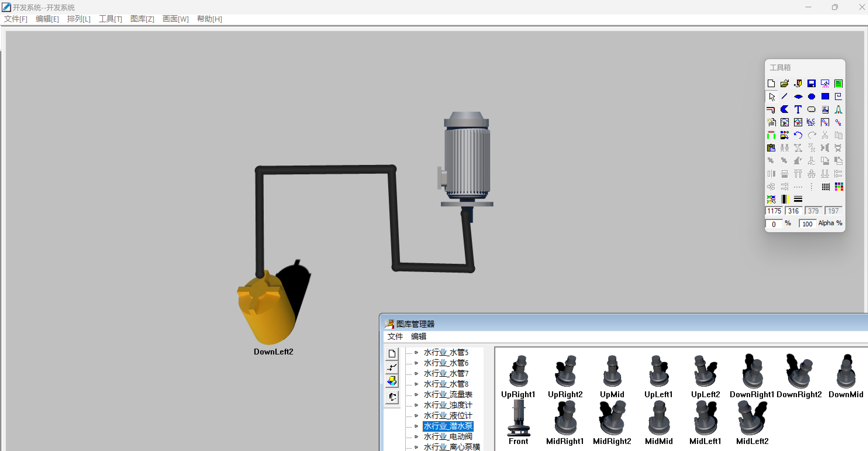Image resolution: width=868 pixels, height=451 pixels.
Task: Expand the 水行业_浊度计 tree node arrow
Action: click(417, 405)
